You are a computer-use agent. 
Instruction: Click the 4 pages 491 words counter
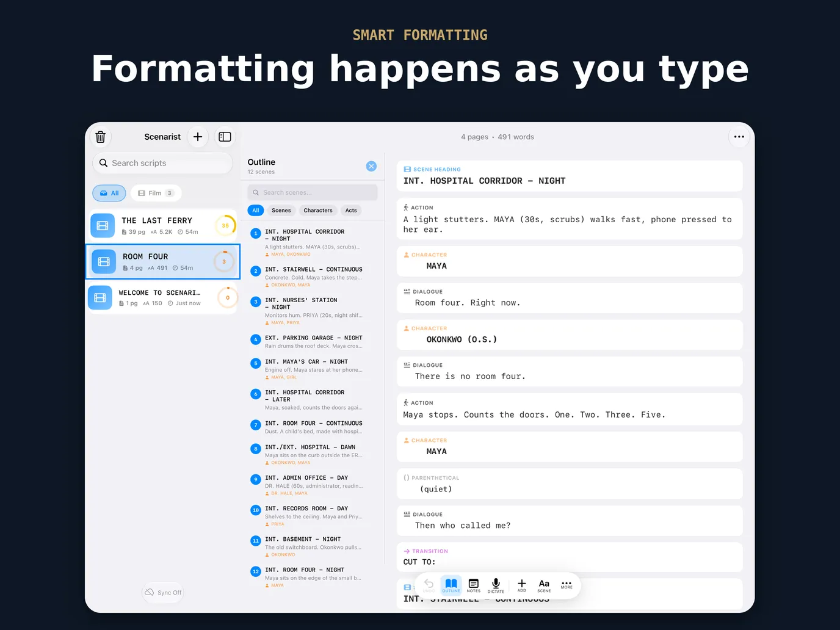[498, 137]
